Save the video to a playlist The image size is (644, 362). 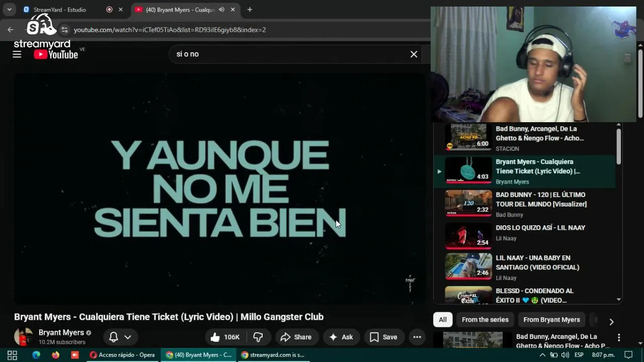(x=384, y=337)
